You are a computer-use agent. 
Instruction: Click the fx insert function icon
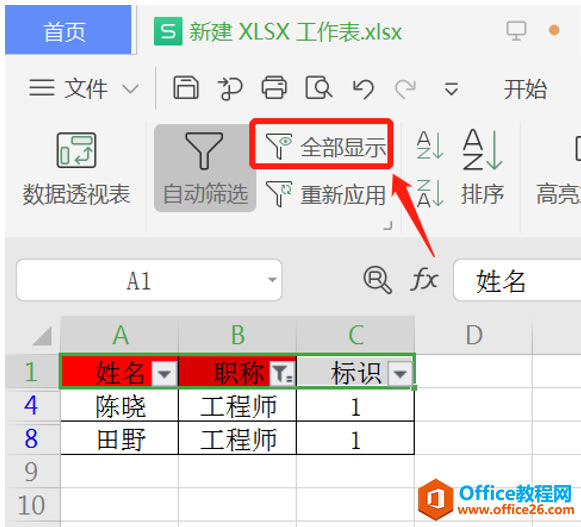click(x=424, y=279)
